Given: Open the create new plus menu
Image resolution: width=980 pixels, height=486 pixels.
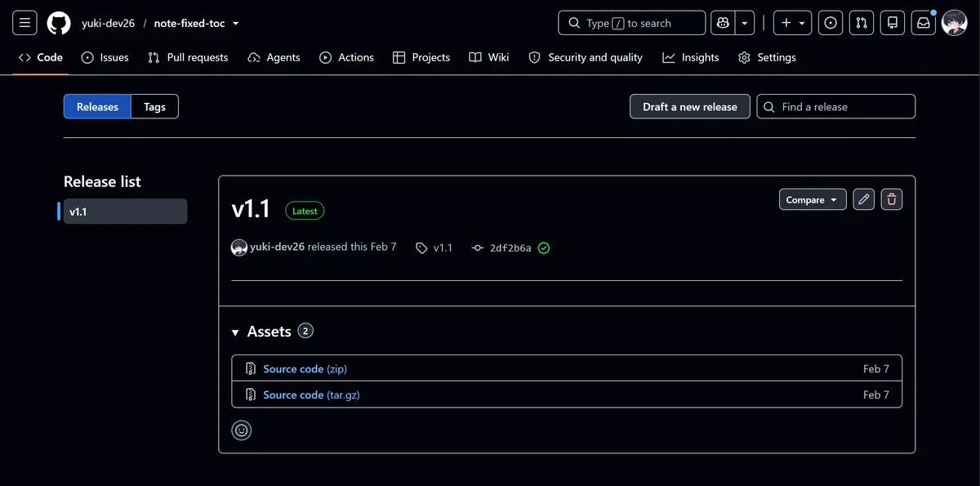Looking at the screenshot, I should coord(792,23).
